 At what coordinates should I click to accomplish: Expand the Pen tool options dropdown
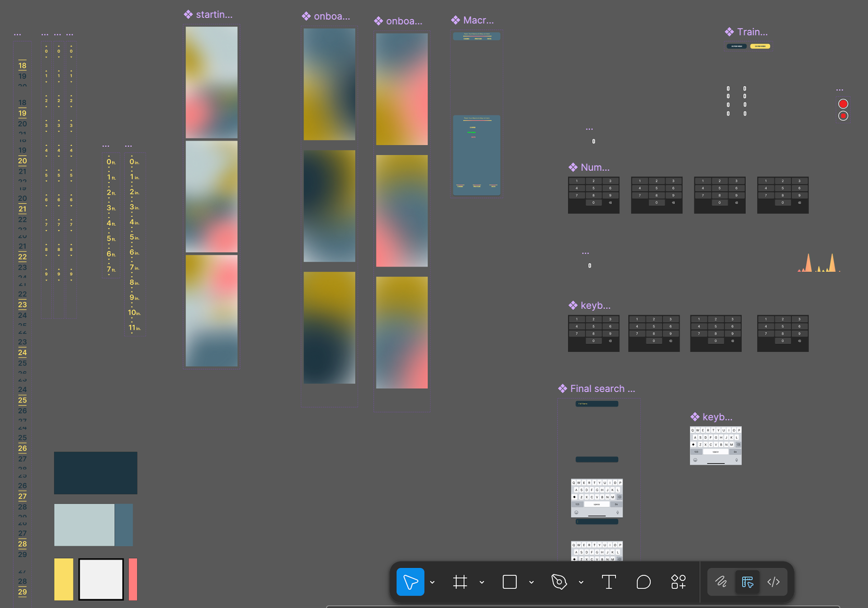[x=581, y=582]
